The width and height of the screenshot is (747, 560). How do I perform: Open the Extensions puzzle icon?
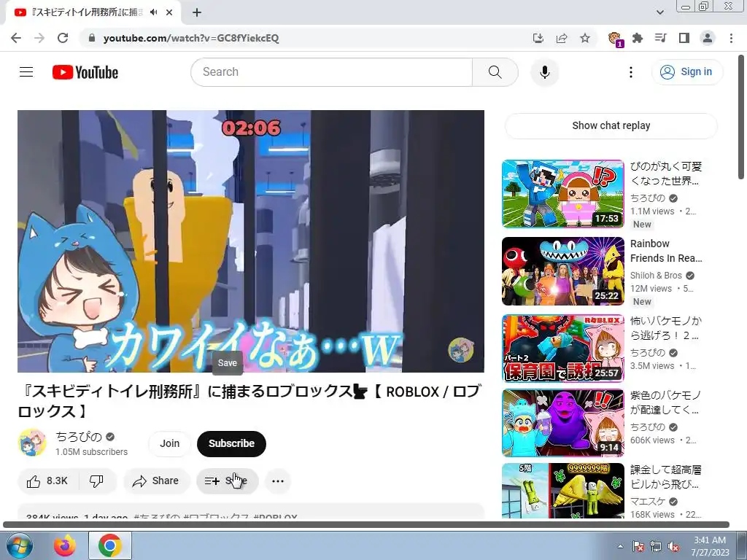point(638,38)
